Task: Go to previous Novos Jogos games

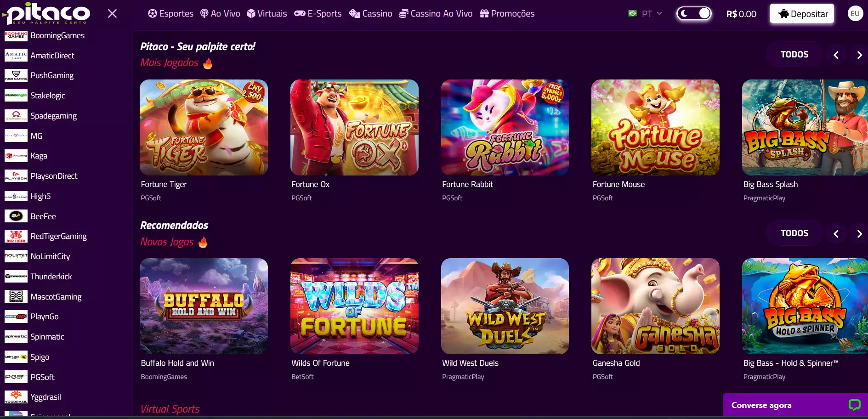Action: coord(836,234)
